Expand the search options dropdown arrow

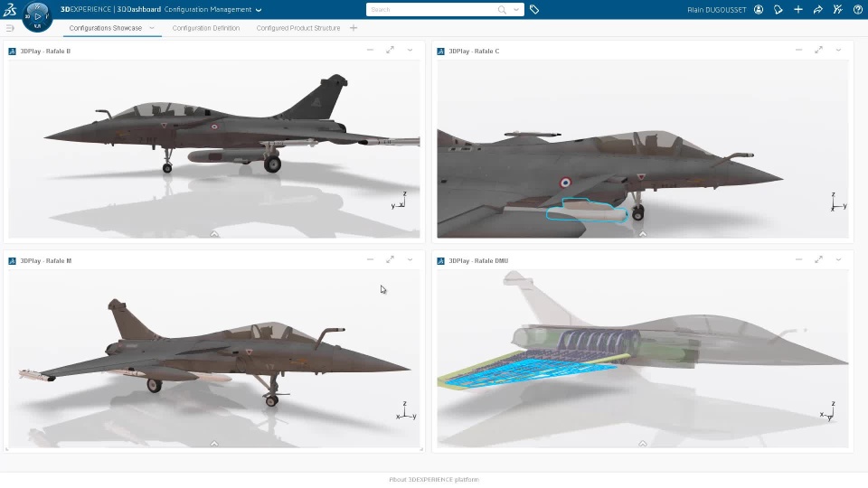coord(516,9)
